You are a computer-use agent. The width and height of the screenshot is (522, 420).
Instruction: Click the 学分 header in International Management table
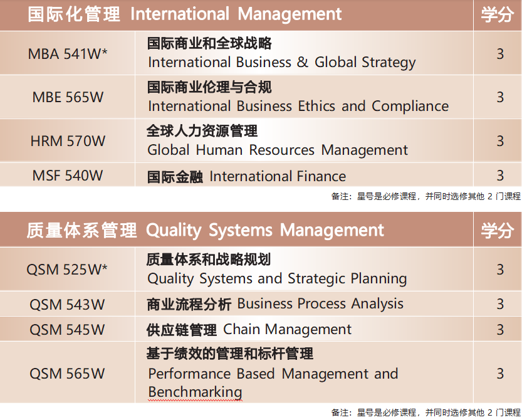point(497,15)
